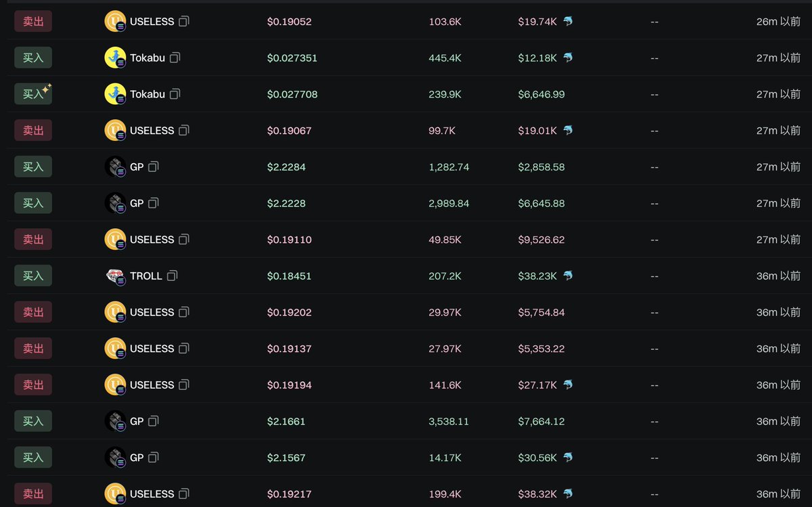Click dolphin icon beside $12.18K

[568, 58]
